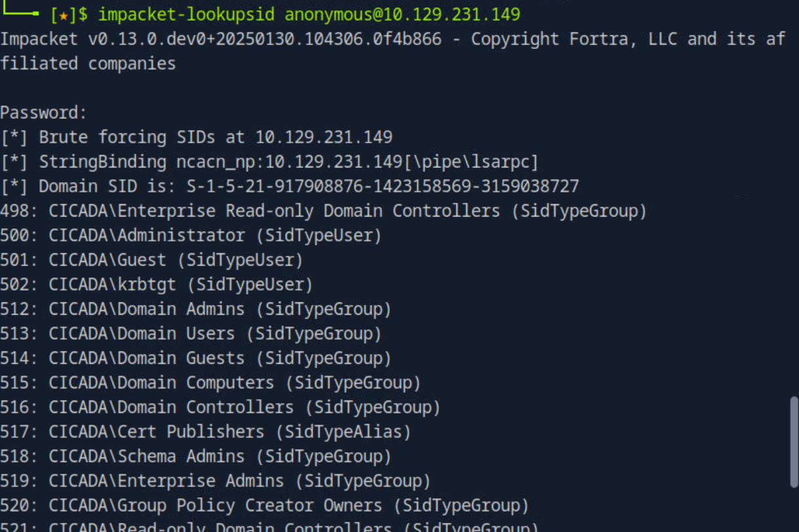799x532 pixels.
Task: Click the Domain SID value
Action: point(382,186)
